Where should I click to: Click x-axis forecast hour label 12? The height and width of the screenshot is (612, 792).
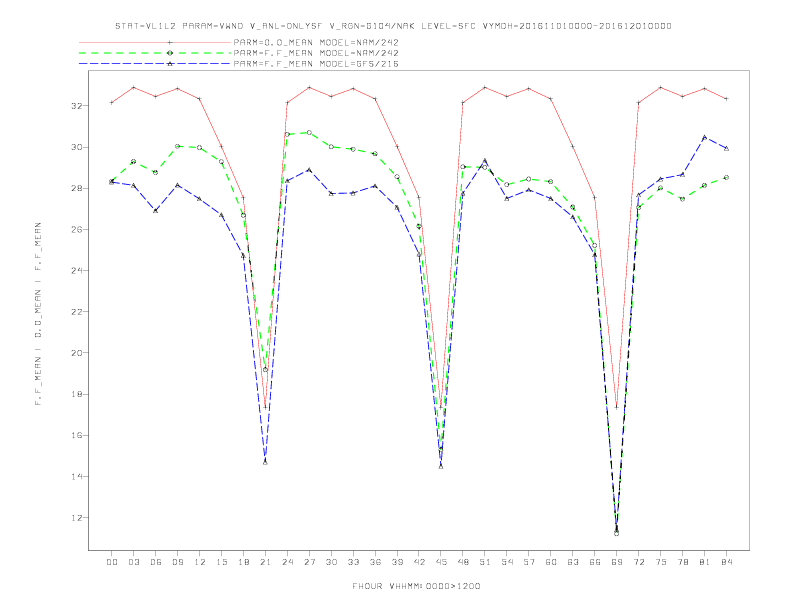200,562
